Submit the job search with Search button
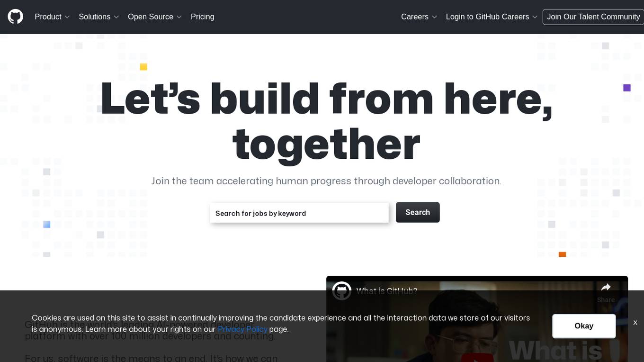This screenshot has width=644, height=362. (x=418, y=212)
